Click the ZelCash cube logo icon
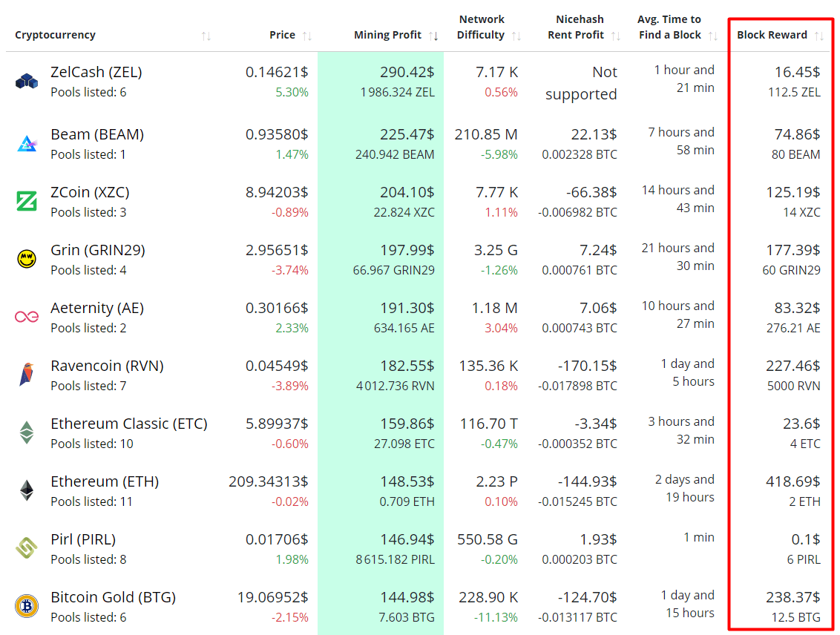This screenshot has width=840, height=635. coord(27,82)
